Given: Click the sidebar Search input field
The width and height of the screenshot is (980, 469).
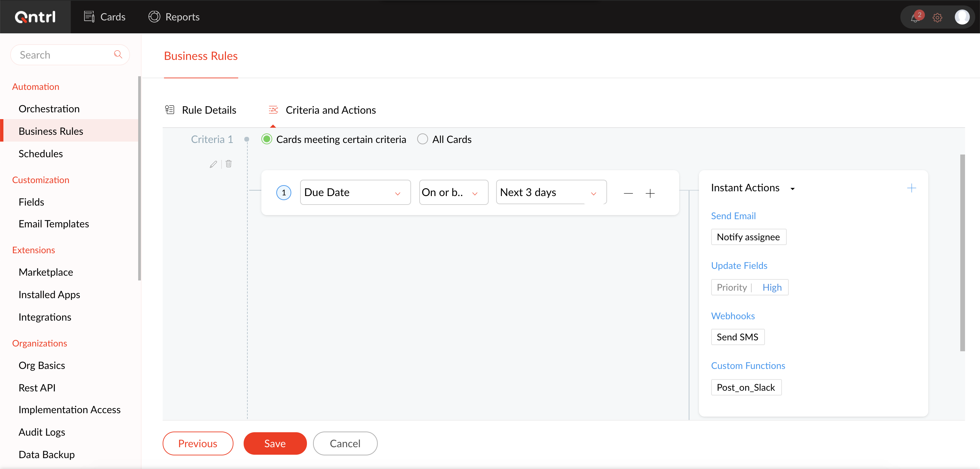Looking at the screenshot, I should pyautogui.click(x=70, y=54).
